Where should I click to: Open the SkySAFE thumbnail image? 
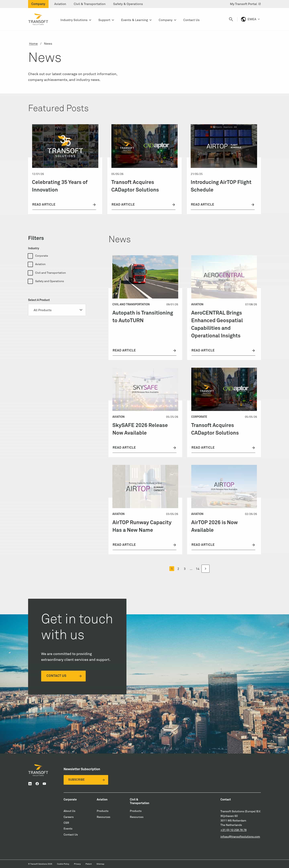click(x=145, y=389)
